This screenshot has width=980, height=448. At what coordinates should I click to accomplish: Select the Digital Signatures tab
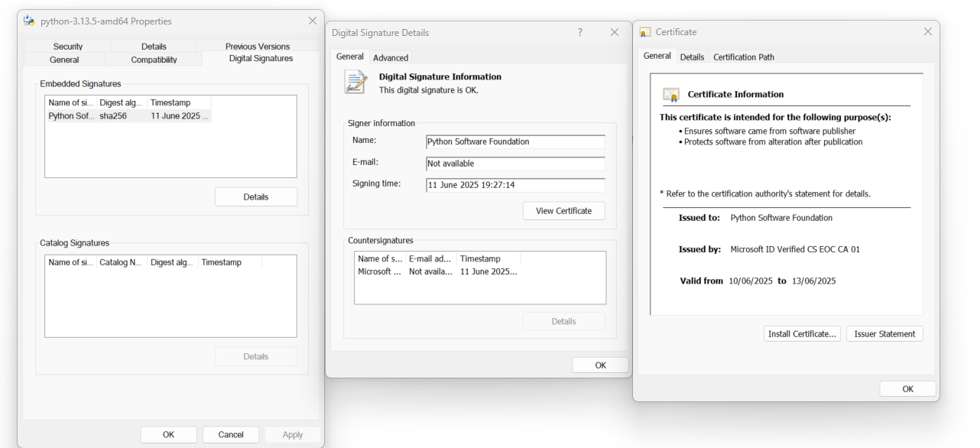click(261, 58)
